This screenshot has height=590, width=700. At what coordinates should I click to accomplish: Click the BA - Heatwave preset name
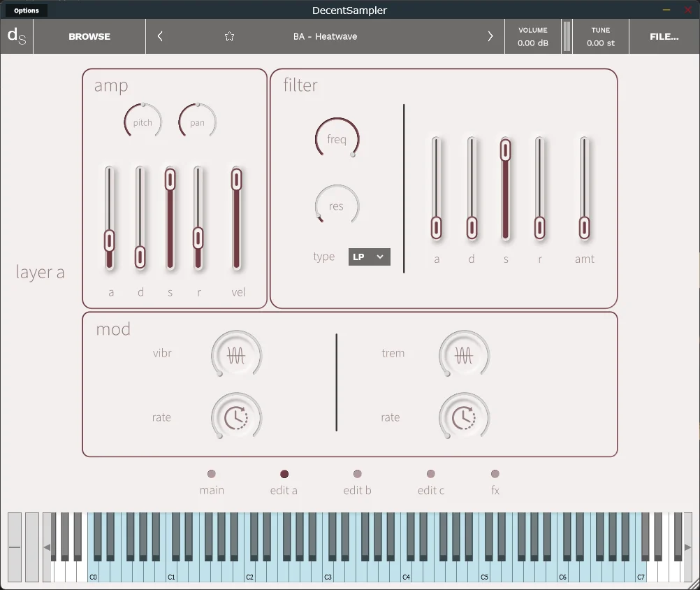325,36
